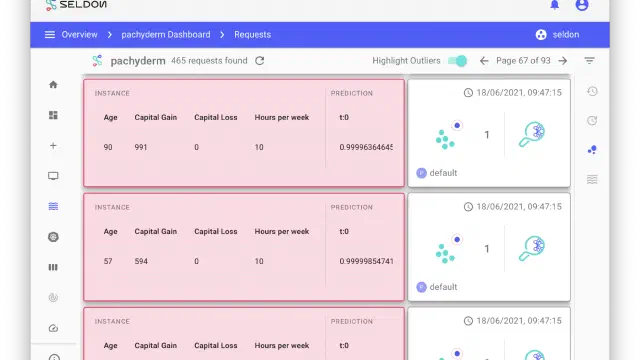Open the dashboard grid sidebar icon
This screenshot has height=360, width=640.
pos(53,115)
